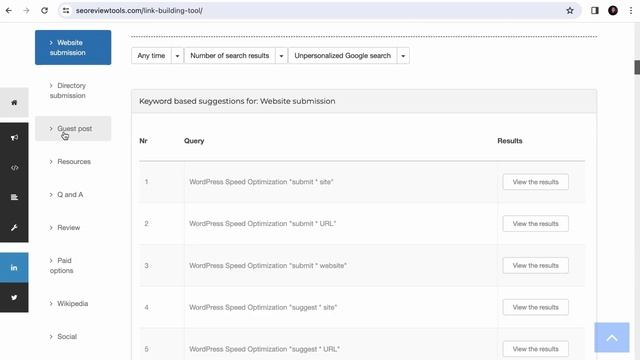The height and width of the screenshot is (360, 640).
Task: Open Unpersonalized Google search dropdown arrow
Action: pos(403,56)
